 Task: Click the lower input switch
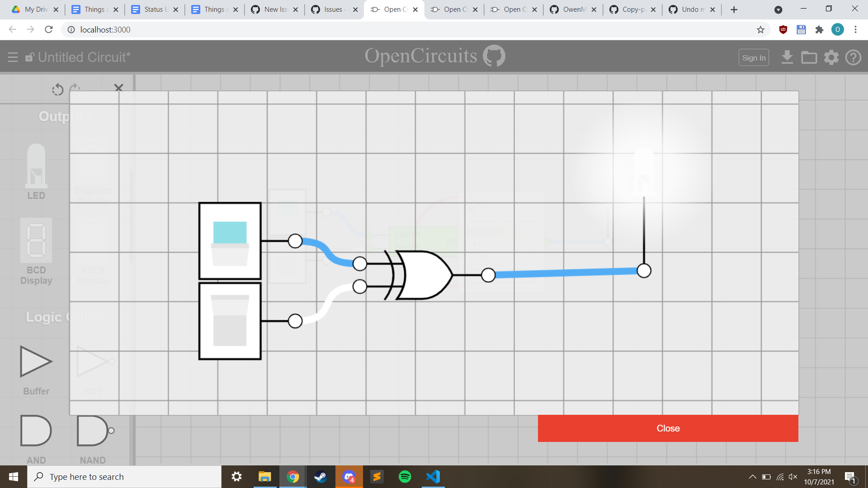pos(229,321)
